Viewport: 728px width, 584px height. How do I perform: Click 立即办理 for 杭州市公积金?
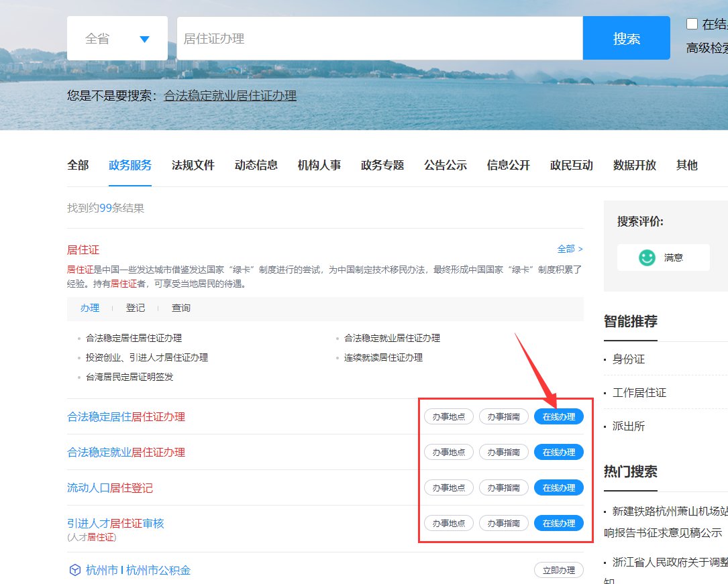tap(558, 571)
